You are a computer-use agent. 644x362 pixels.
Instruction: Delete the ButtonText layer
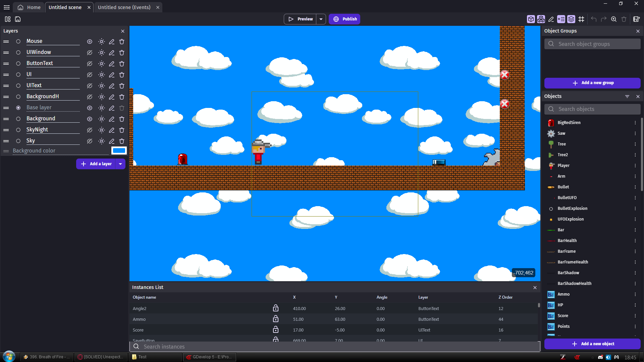click(x=122, y=64)
